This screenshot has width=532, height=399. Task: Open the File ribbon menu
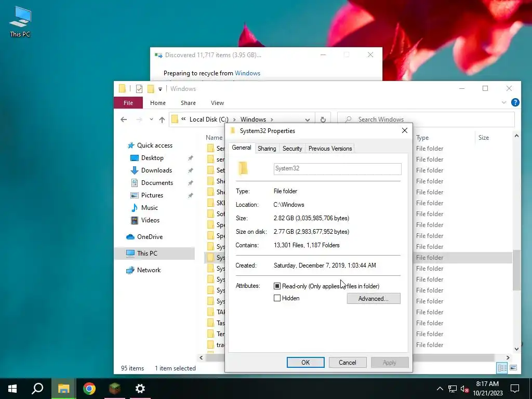point(128,103)
